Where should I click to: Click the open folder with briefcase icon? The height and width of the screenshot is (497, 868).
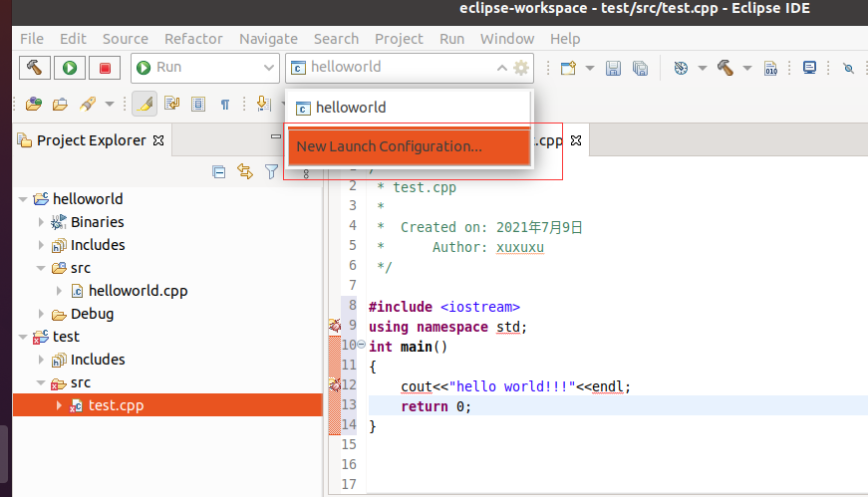tap(60, 104)
